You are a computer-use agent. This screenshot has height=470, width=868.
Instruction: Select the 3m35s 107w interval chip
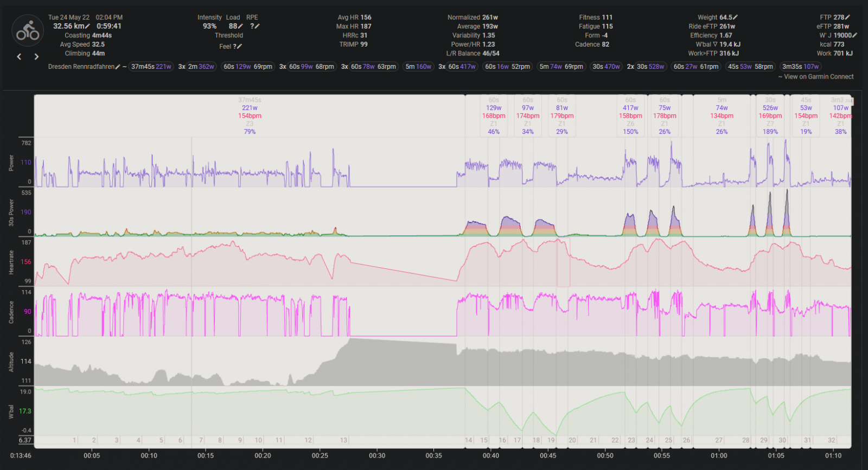point(800,67)
